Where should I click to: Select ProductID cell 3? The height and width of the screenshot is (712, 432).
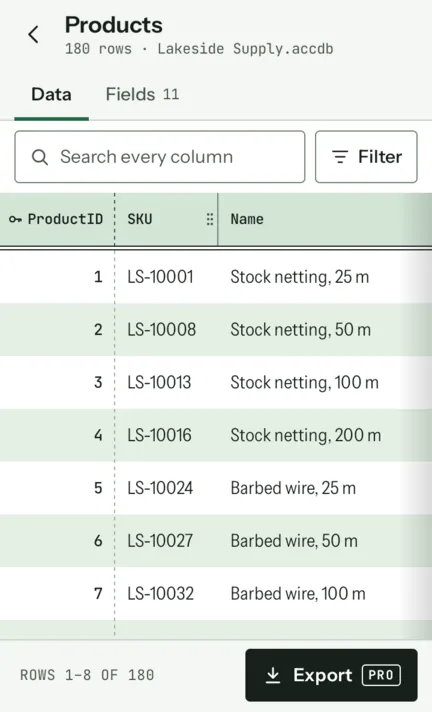[57, 382]
